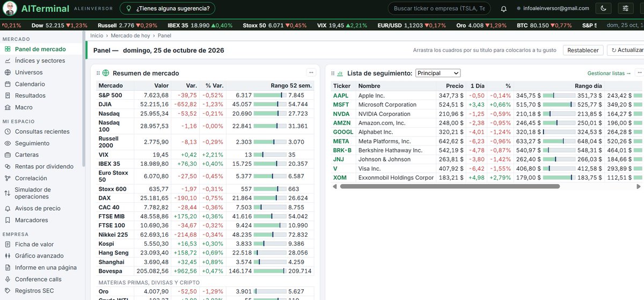Click the Calendario calendar icon
Screen dimensions: 644x300
click(8, 84)
